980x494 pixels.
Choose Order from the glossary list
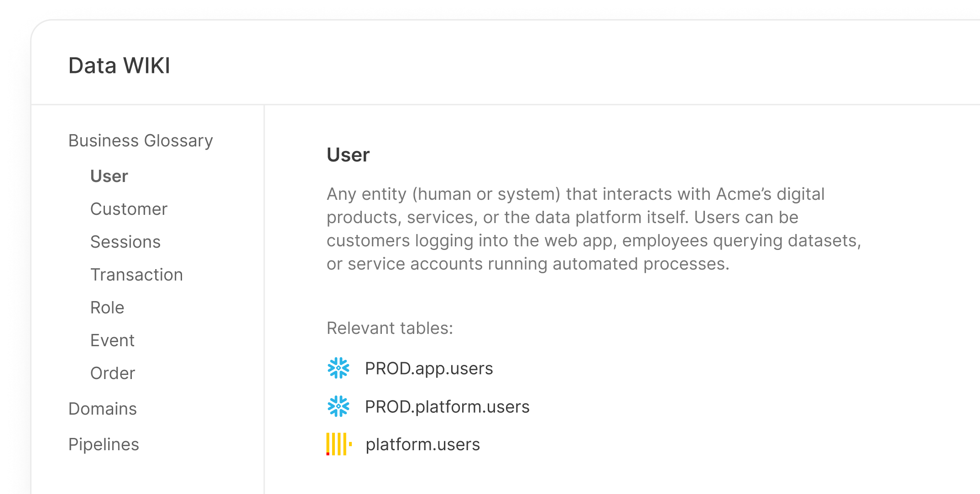pos(113,374)
